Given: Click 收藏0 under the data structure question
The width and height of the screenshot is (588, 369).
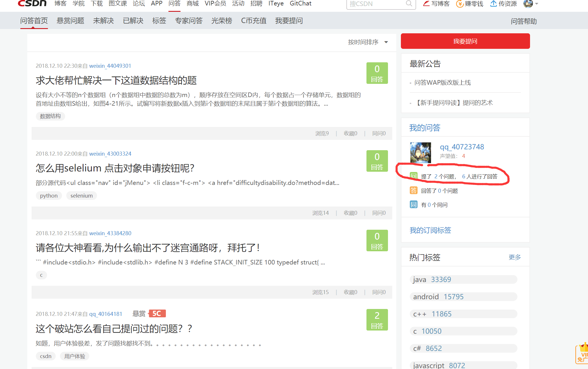Looking at the screenshot, I should pyautogui.click(x=350, y=133).
